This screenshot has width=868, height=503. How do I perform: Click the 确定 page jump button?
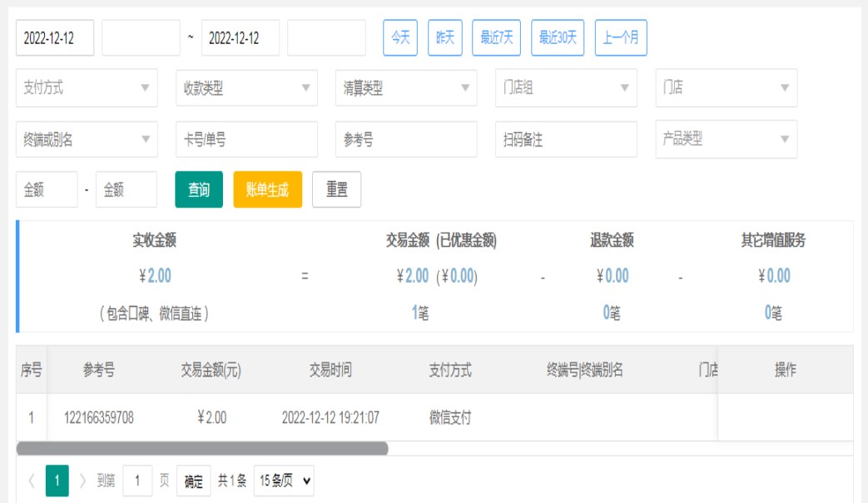pos(193,481)
